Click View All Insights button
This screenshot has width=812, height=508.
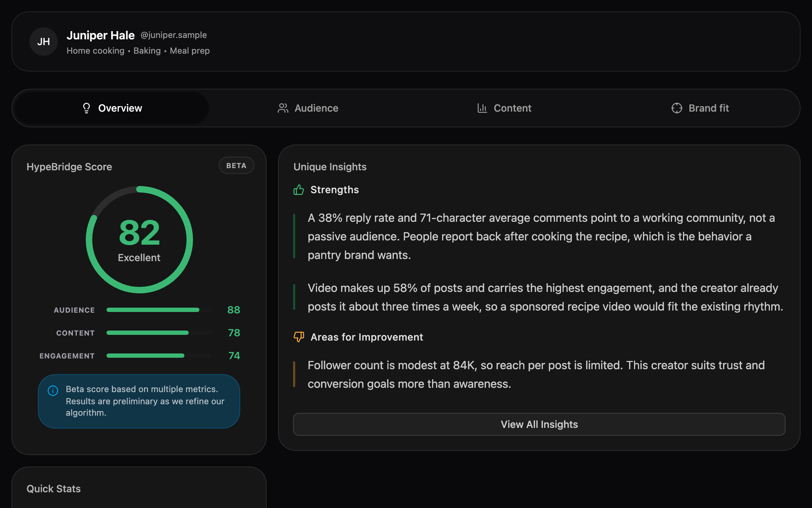click(539, 424)
